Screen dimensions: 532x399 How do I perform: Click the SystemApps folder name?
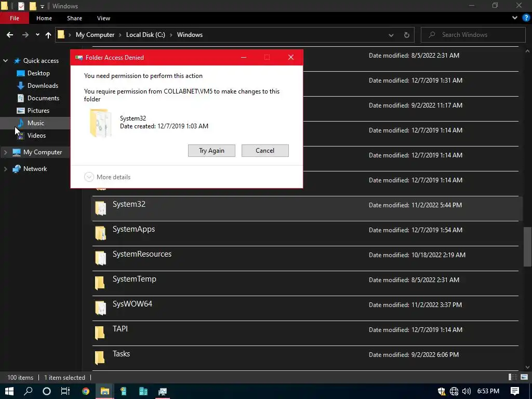[134, 229]
